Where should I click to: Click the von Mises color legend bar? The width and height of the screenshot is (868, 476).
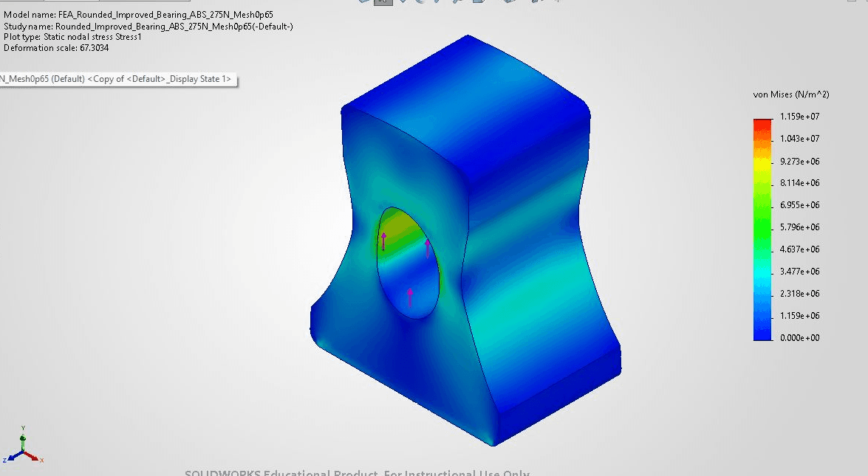pos(762,230)
